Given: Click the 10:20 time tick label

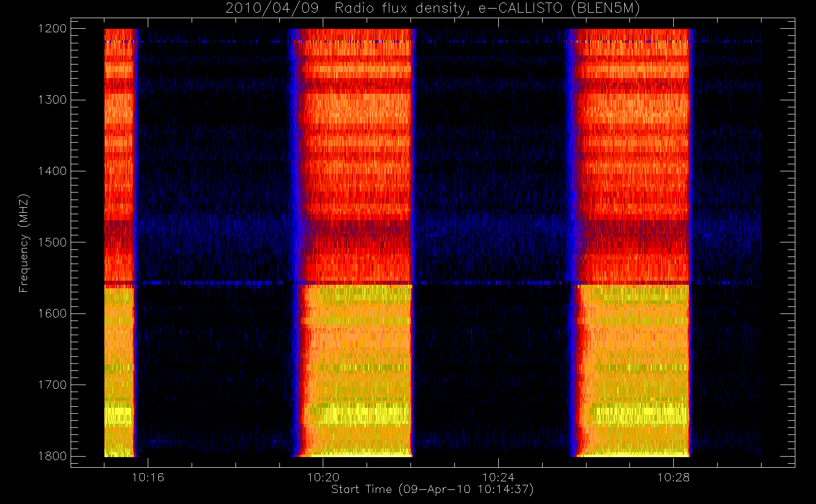Looking at the screenshot, I should 323,477.
